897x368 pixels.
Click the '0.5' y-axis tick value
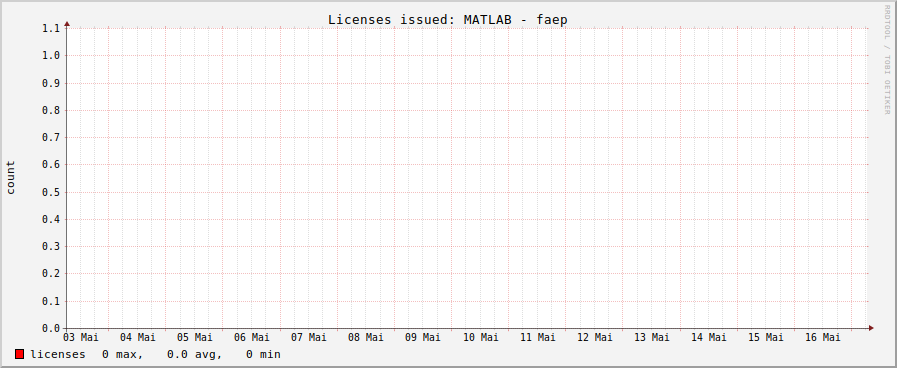click(51, 192)
